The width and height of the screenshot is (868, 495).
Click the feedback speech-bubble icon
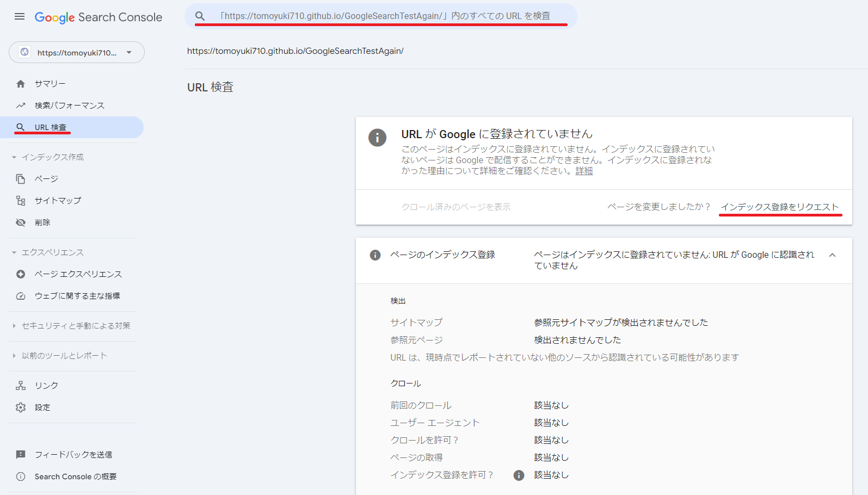click(21, 455)
